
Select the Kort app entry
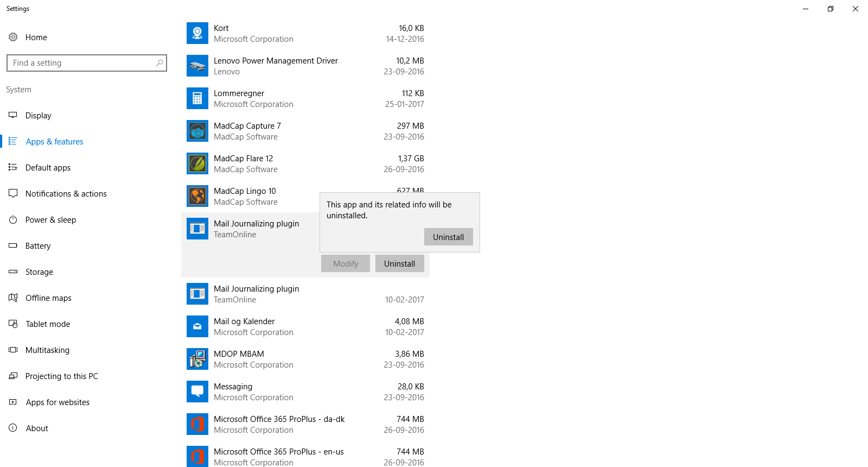tap(305, 33)
